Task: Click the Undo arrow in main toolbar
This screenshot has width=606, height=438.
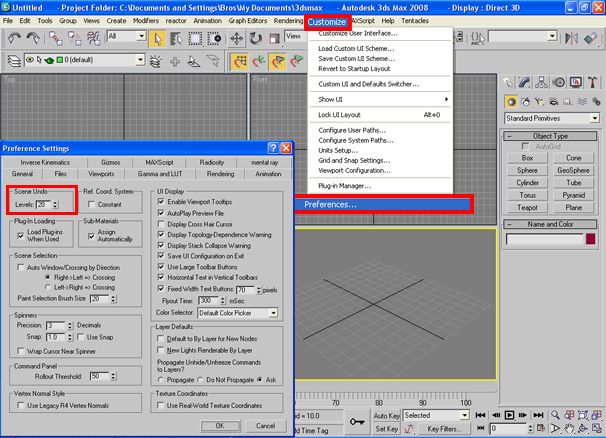Action: pyautogui.click(x=15, y=38)
